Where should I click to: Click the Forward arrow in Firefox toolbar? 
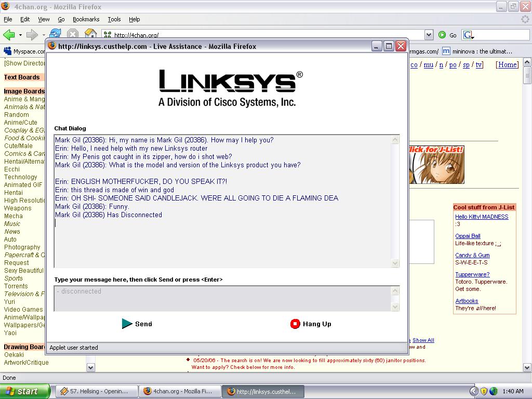click(x=32, y=34)
